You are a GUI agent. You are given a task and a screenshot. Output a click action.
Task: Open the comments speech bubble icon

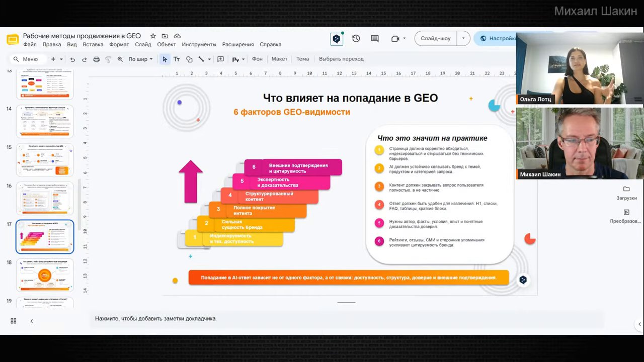[x=375, y=39]
